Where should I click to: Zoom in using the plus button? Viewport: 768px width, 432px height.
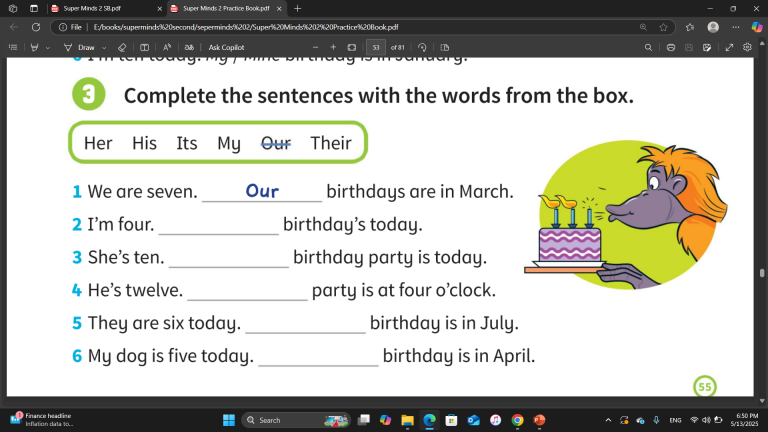pos(333,47)
